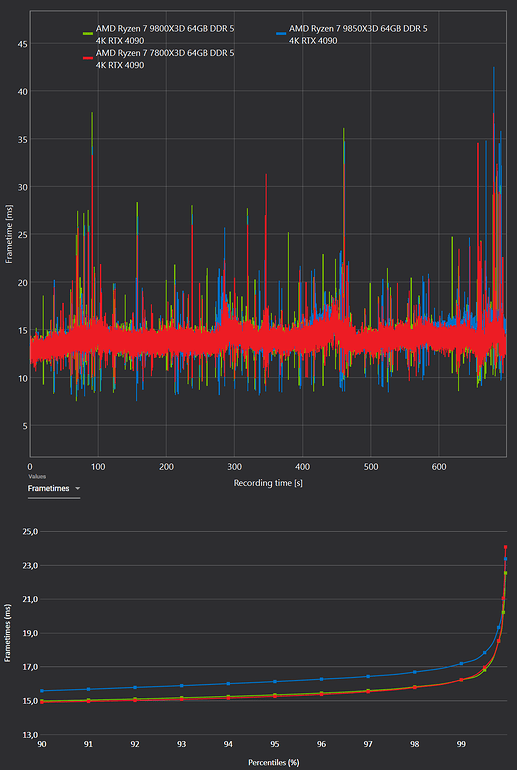The width and height of the screenshot is (517, 770).
Task: Select the 'AMD Ryzen 7 9800X3D 64GB DDR 5' legend text
Action: [165, 29]
